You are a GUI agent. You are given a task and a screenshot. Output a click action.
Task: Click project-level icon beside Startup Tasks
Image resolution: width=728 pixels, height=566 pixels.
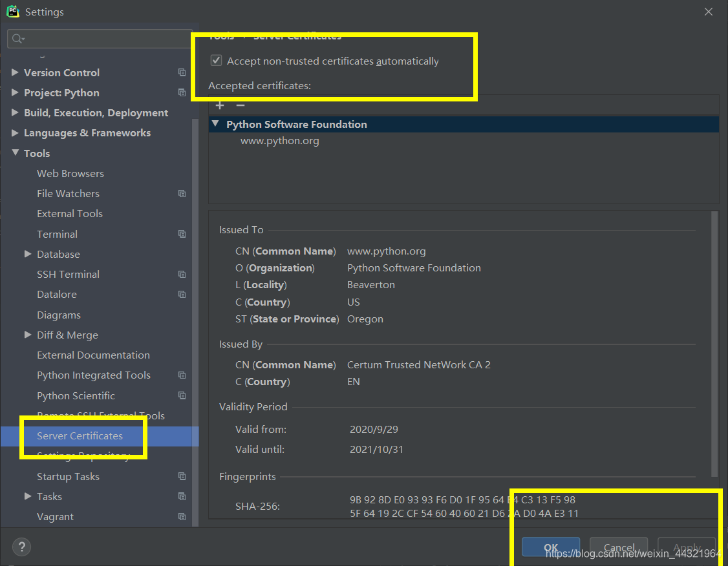pos(182,476)
